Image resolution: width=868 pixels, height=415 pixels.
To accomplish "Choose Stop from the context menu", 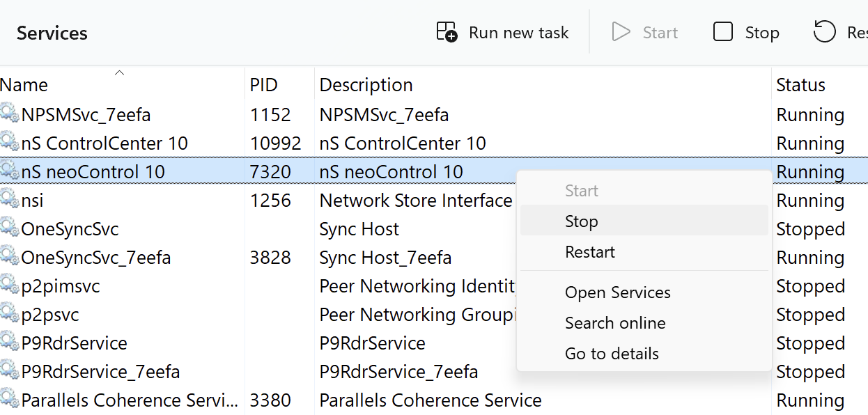I will tap(582, 221).
